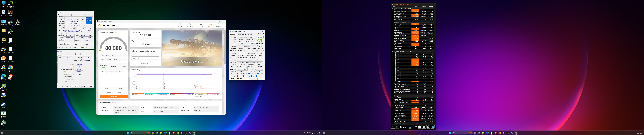Click the SAVE button in 3DMark
The width and height of the screenshot is (644, 135).
point(120,89)
